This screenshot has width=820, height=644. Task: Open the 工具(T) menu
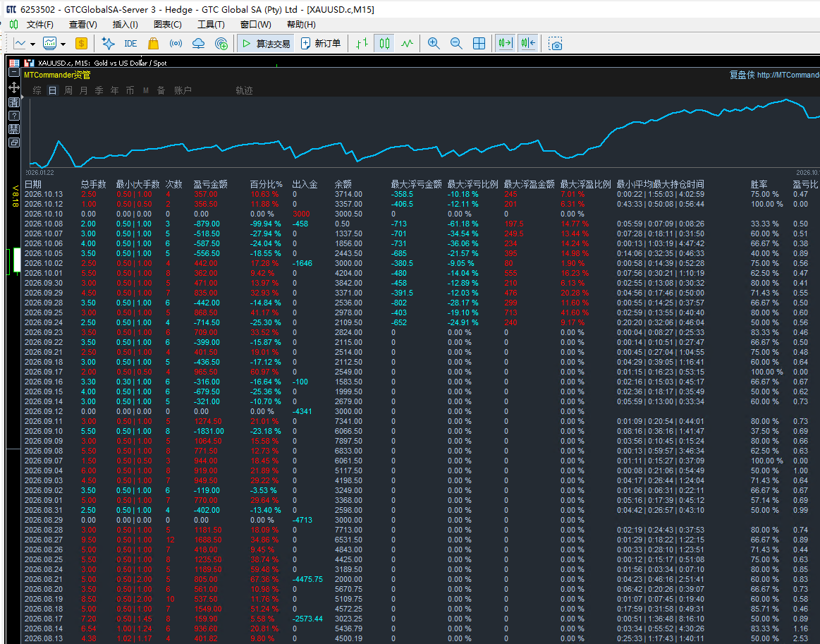coord(211,25)
